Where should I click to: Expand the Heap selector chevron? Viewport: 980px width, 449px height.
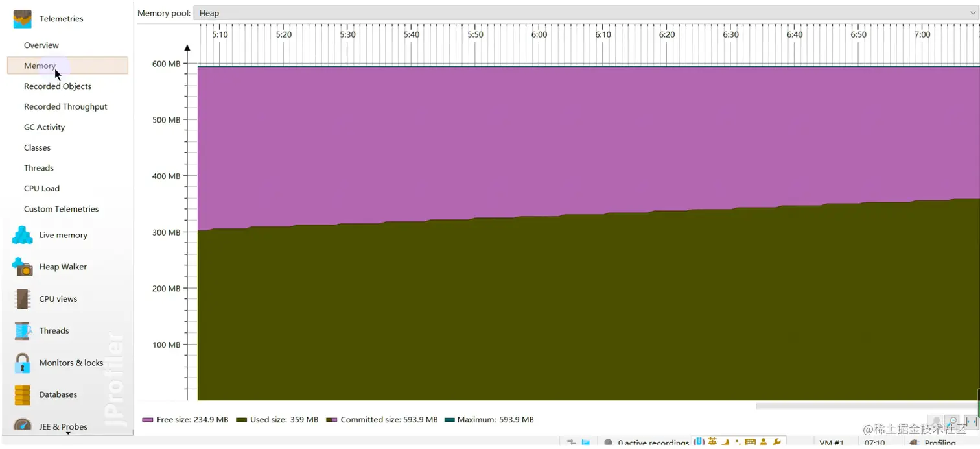point(971,12)
